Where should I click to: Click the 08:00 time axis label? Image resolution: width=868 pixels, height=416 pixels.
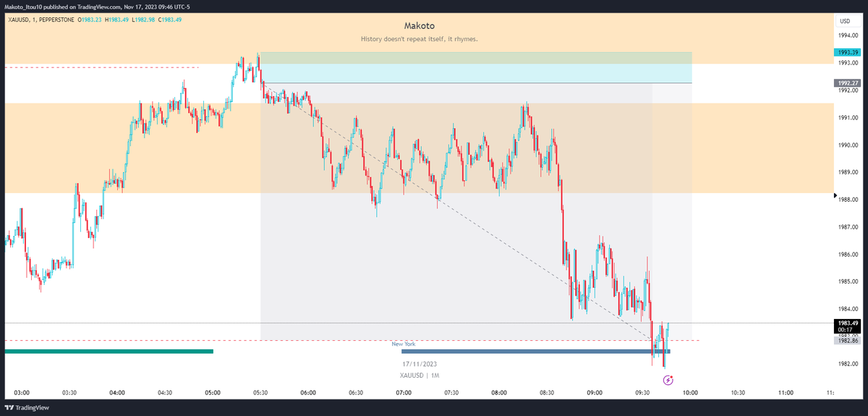click(x=499, y=393)
